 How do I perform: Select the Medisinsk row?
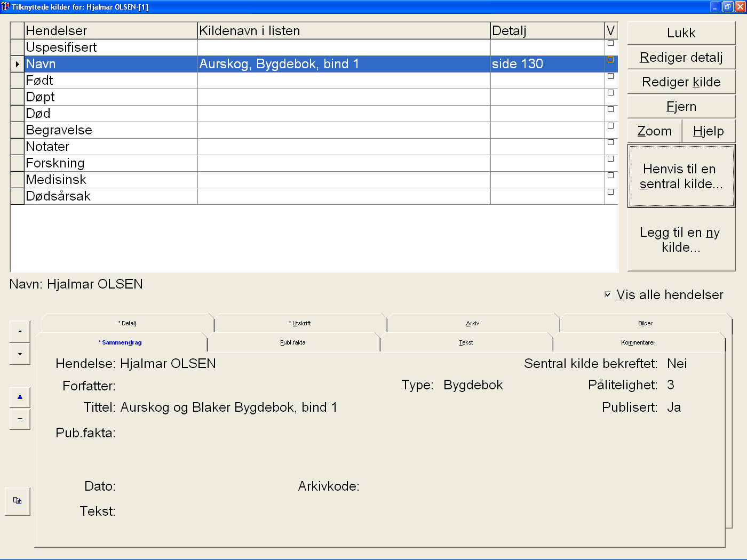[314, 180]
